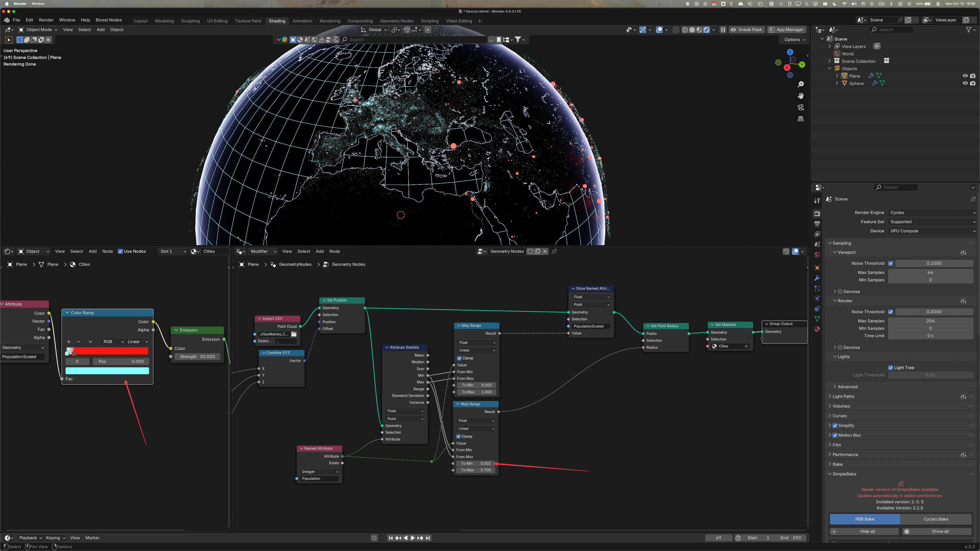Expand Volumes panel

[x=841, y=406]
